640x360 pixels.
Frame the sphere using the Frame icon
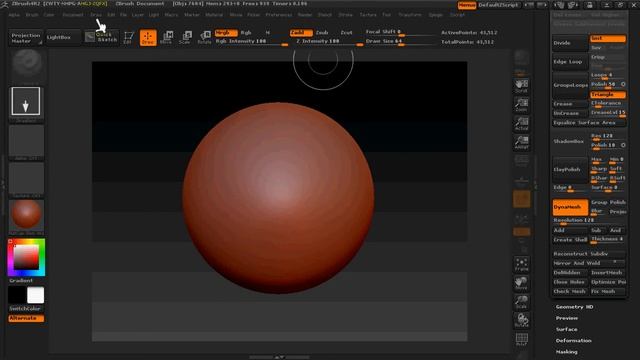[x=521, y=264]
